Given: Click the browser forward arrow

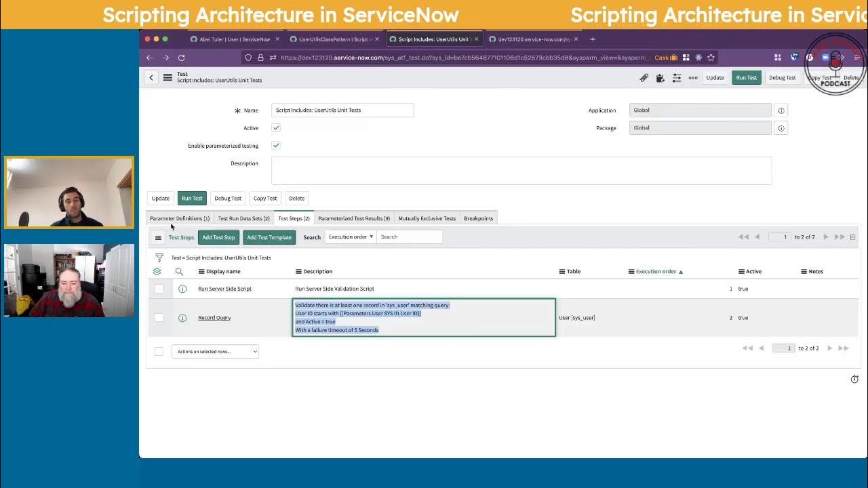Looking at the screenshot, I should click(x=165, y=58).
